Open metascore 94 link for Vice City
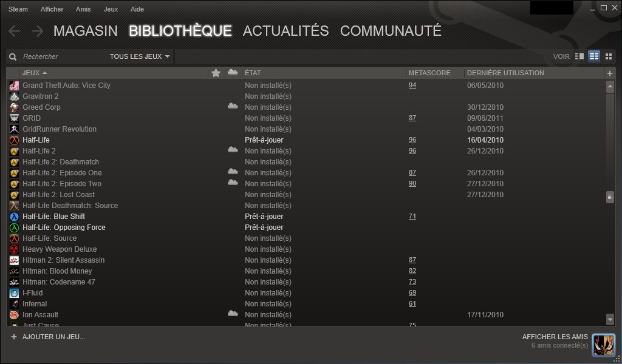The height and width of the screenshot is (364, 622). (x=412, y=85)
